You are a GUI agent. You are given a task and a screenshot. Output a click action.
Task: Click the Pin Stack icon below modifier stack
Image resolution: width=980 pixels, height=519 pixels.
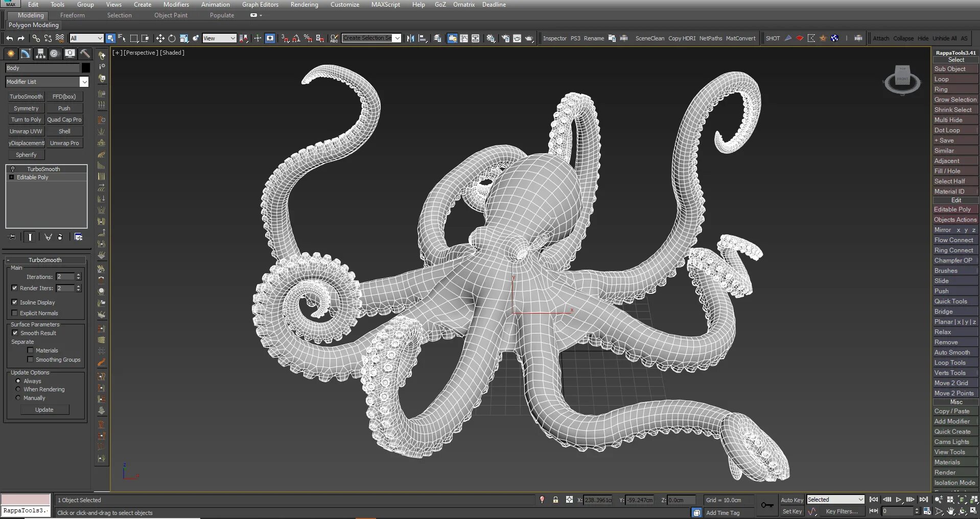[x=12, y=237]
